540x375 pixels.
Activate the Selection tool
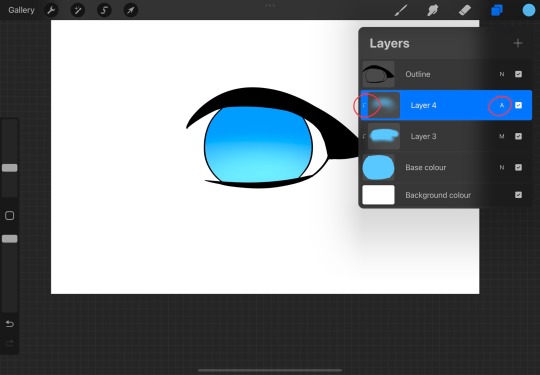pos(104,10)
